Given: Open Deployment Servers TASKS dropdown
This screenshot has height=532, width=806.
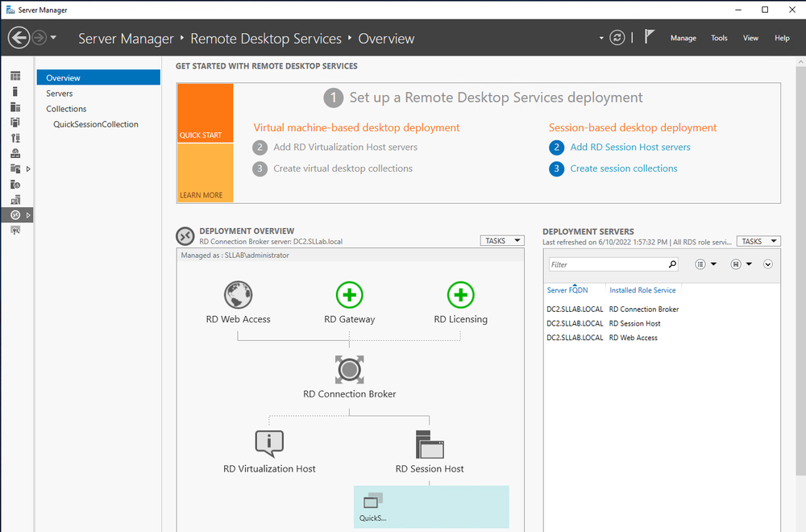Looking at the screenshot, I should [758, 241].
